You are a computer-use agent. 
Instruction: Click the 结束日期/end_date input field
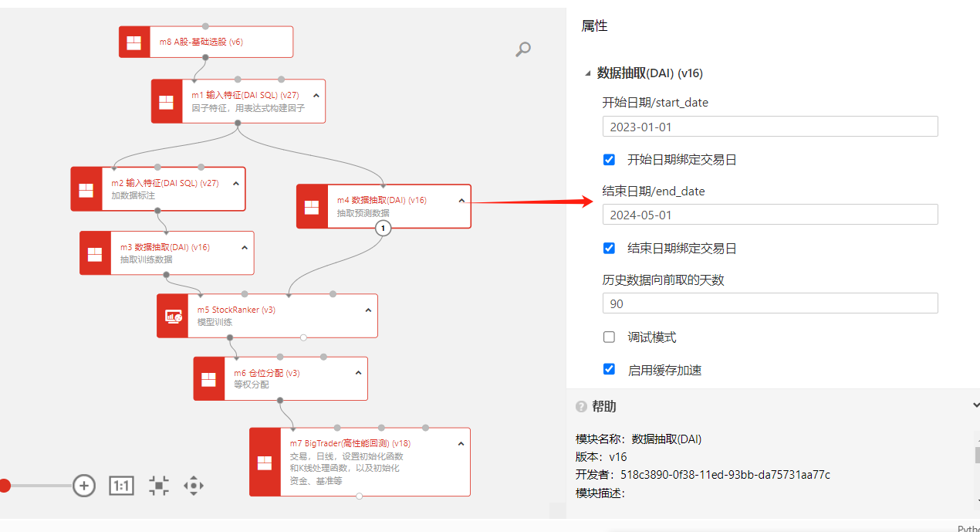click(x=769, y=215)
